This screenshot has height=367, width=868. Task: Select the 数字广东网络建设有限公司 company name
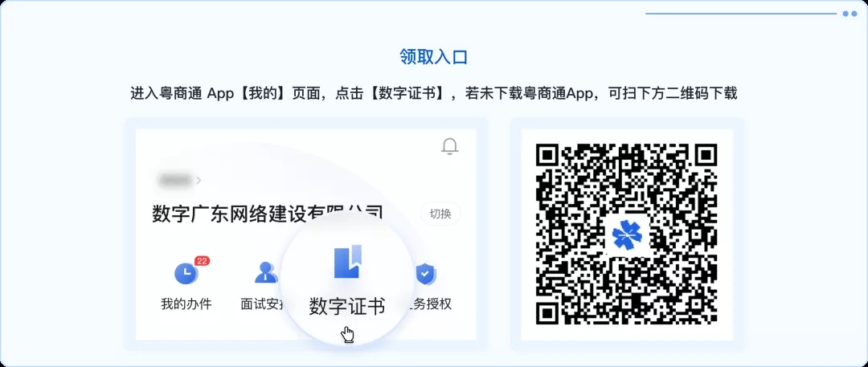click(267, 213)
